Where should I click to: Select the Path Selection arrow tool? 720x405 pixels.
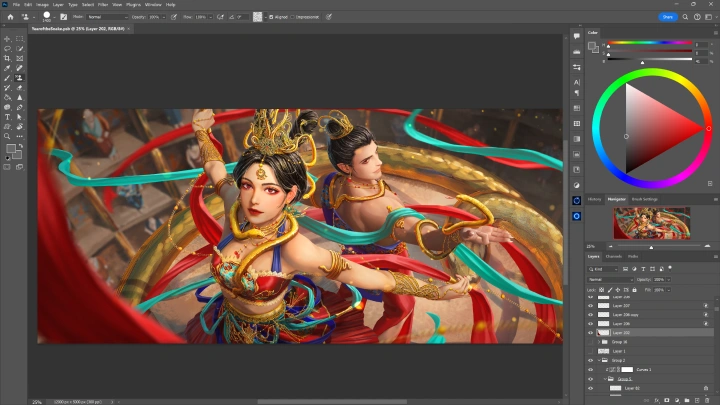tap(19, 117)
